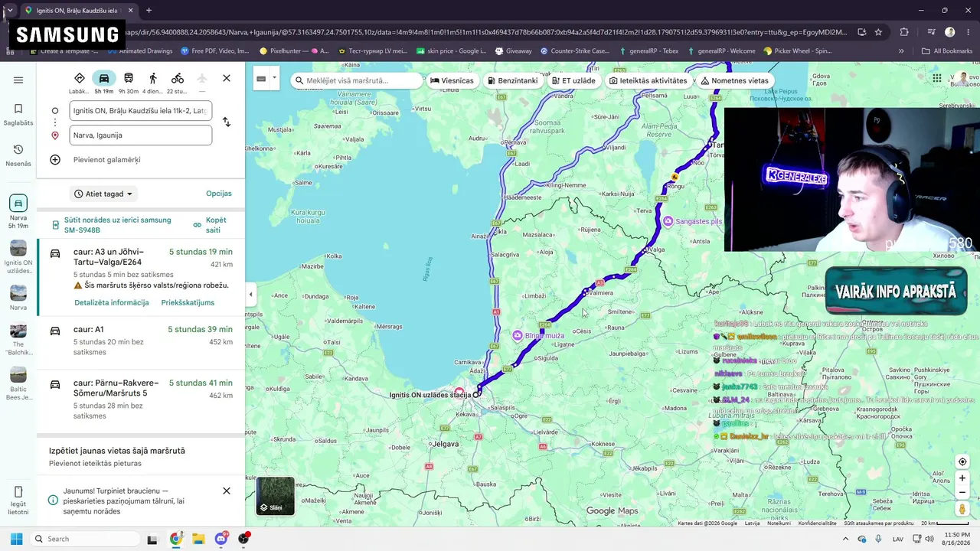Screen dimensions: 980x551
Task: Click Sangastes pils map marker
Action: 668,221
